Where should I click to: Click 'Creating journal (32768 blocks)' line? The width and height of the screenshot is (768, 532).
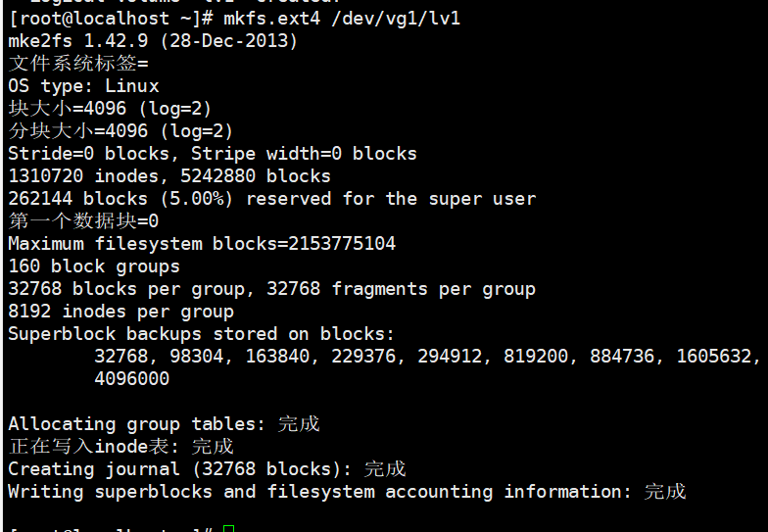tap(208, 469)
